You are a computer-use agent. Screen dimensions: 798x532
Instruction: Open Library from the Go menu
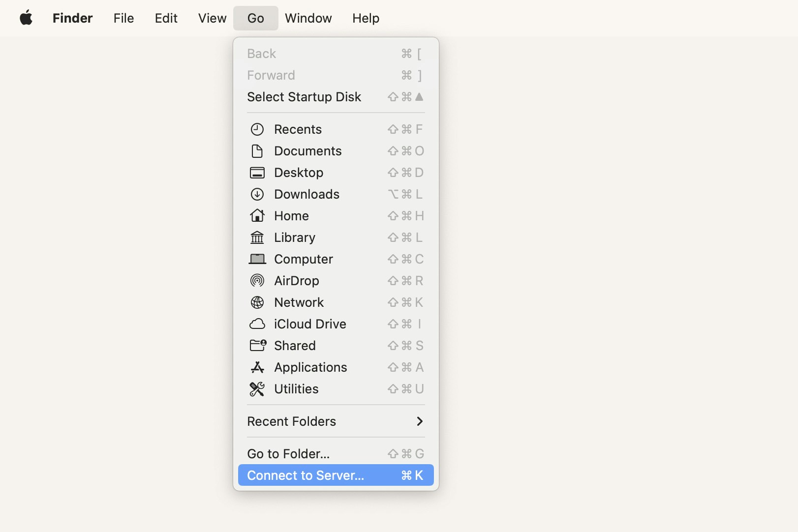pos(336,237)
